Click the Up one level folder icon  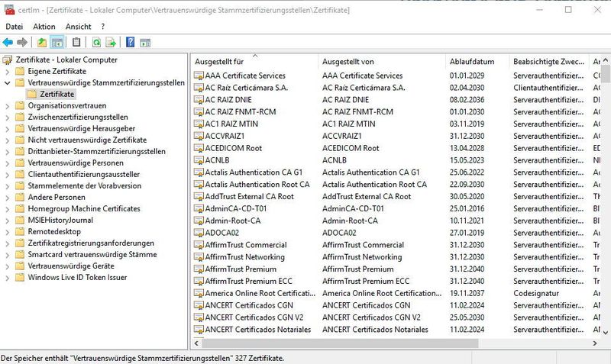(x=42, y=43)
